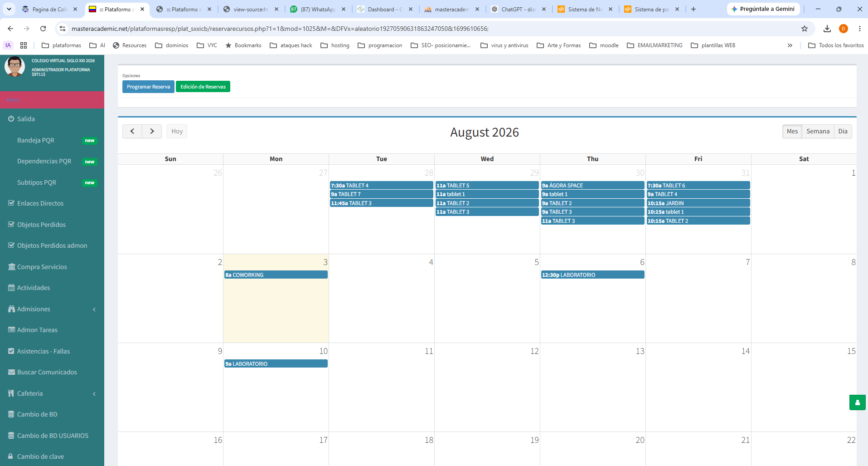This screenshot has width=868, height=466.
Task: Switch calendar to Dia view
Action: pyautogui.click(x=843, y=131)
